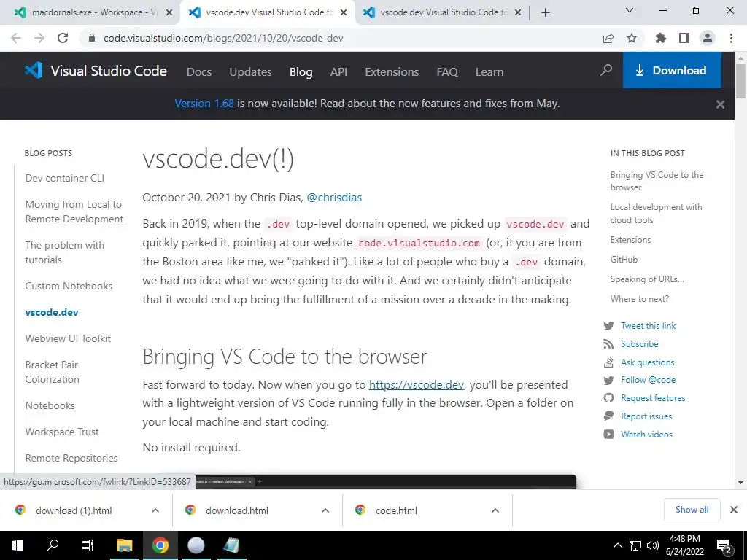
Task: Click the browser forward arrow
Action: (39, 38)
